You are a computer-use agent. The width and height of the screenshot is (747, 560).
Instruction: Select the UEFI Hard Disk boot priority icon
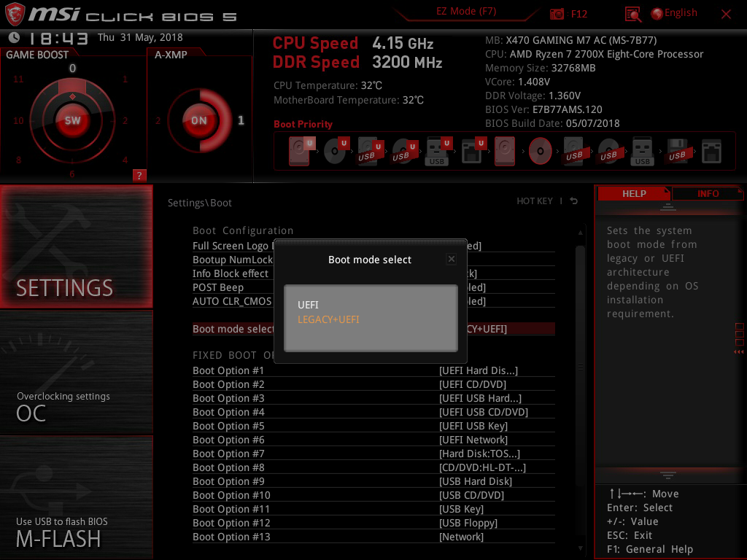pos(301,151)
